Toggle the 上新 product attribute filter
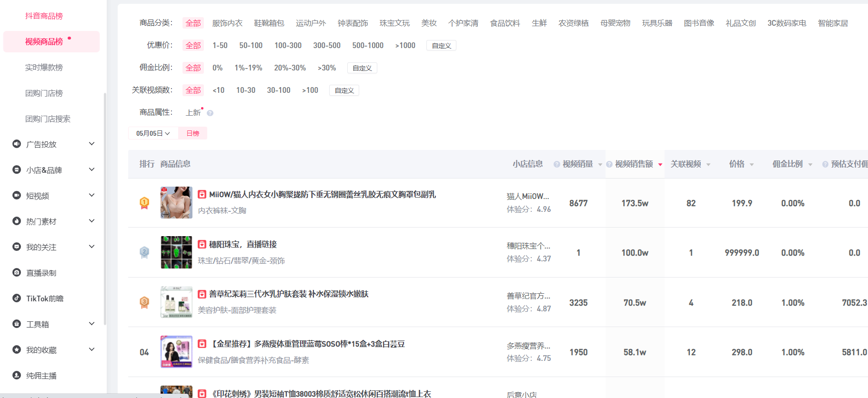The height and width of the screenshot is (398, 868). (x=193, y=112)
